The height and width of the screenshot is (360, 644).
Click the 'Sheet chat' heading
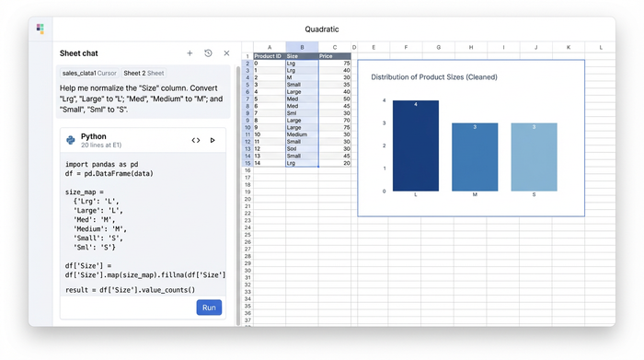point(79,53)
